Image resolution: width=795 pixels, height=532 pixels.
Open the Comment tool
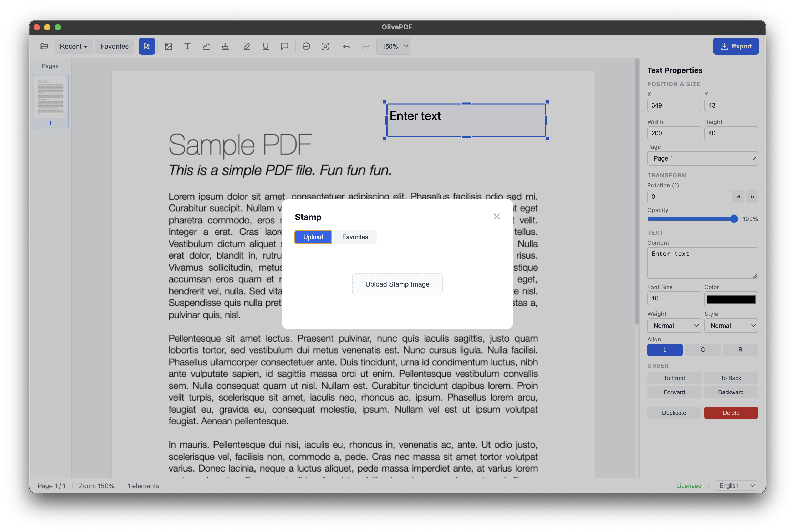(x=285, y=46)
